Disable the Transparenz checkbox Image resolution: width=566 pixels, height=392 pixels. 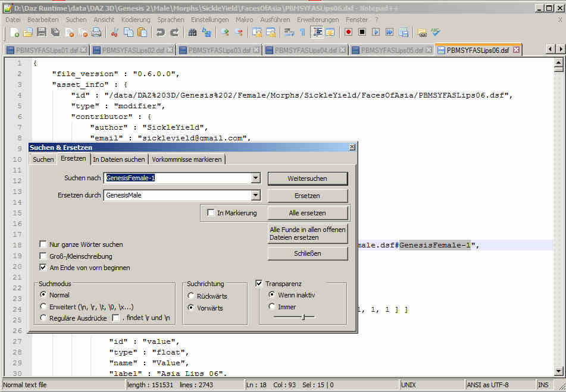(x=259, y=284)
